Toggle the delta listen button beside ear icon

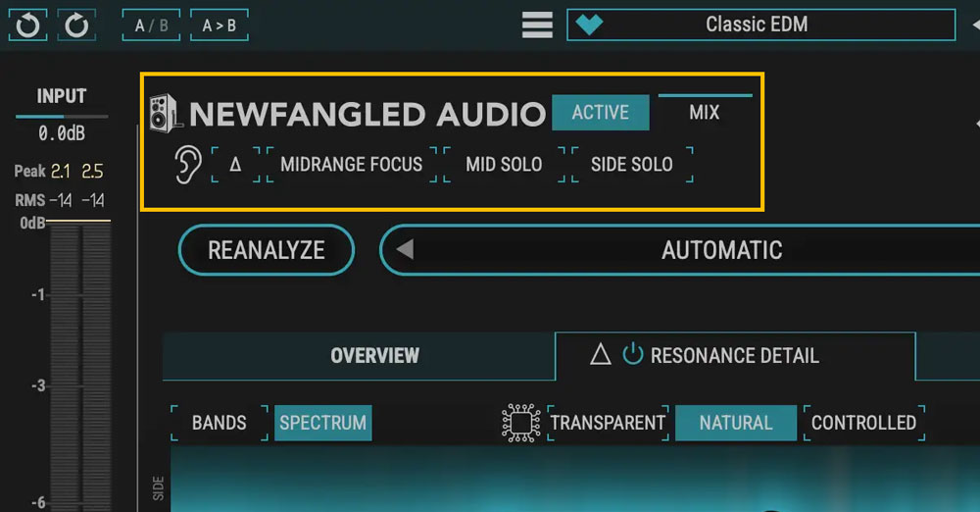pyautogui.click(x=235, y=165)
